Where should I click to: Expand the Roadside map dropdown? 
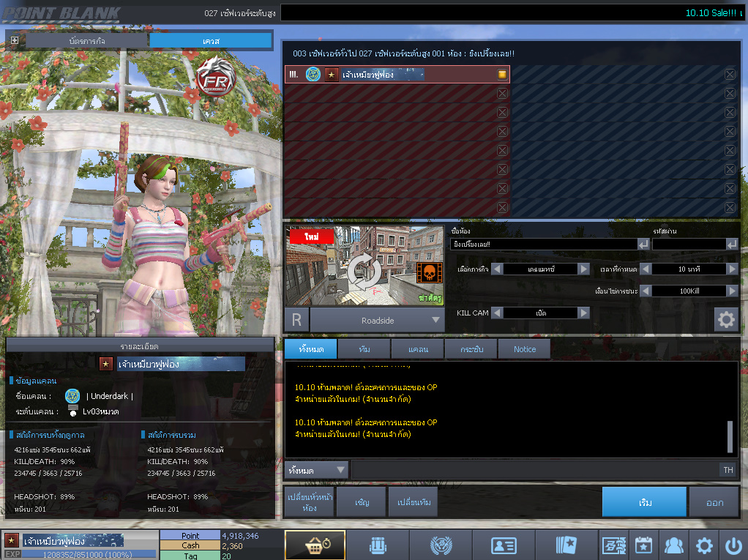[436, 320]
